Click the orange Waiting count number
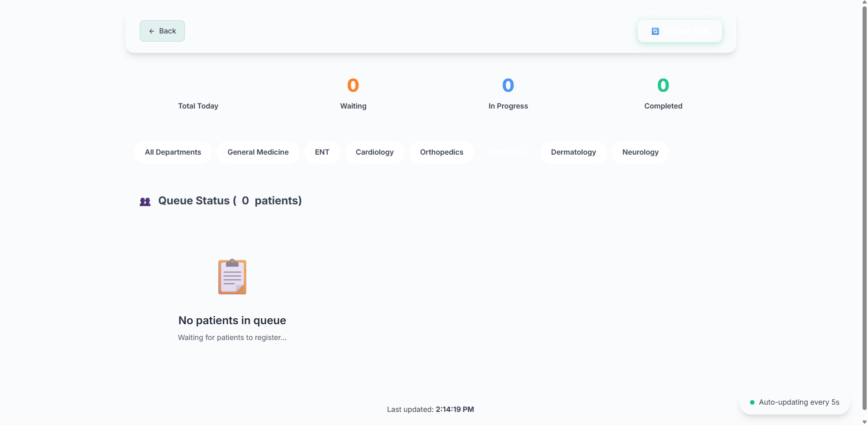The image size is (868, 425). [x=353, y=85]
